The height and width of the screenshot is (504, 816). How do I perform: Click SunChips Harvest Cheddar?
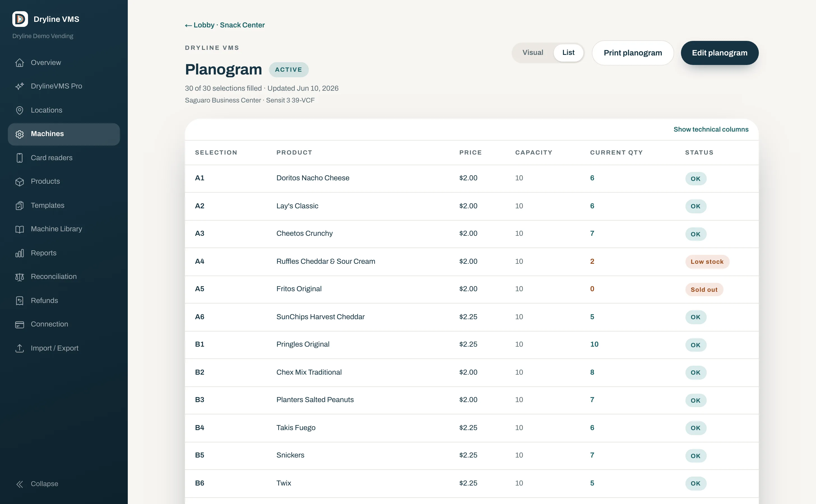point(320,317)
